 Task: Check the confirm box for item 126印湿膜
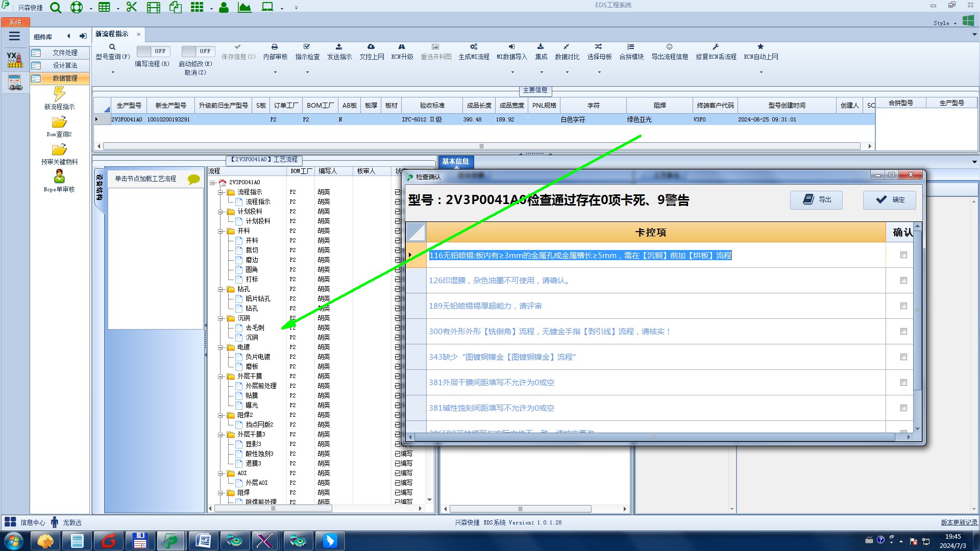point(903,281)
